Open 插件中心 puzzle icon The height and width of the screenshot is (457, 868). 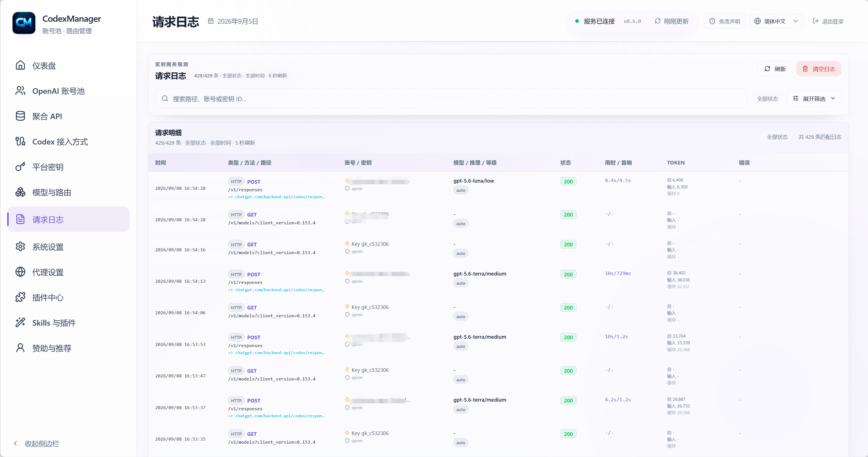(20, 297)
